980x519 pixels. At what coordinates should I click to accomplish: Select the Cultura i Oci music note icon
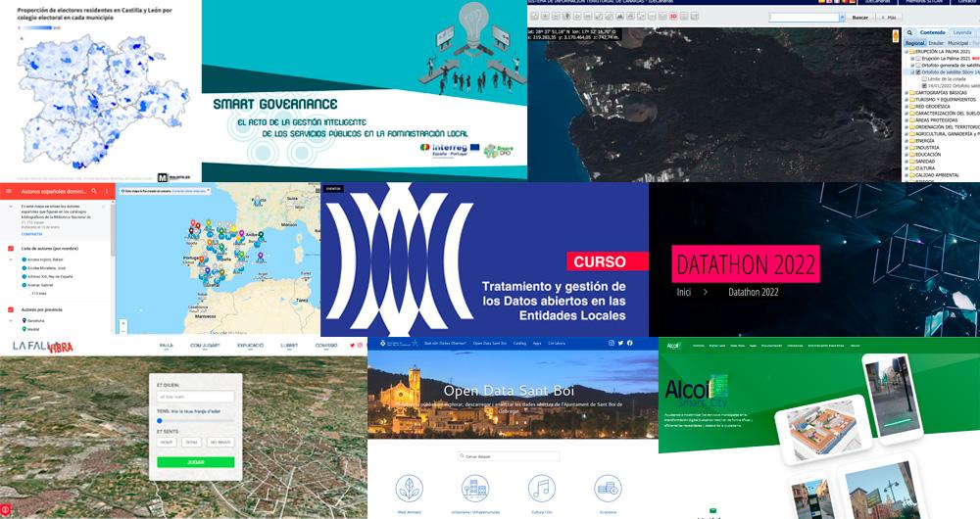tap(542, 489)
